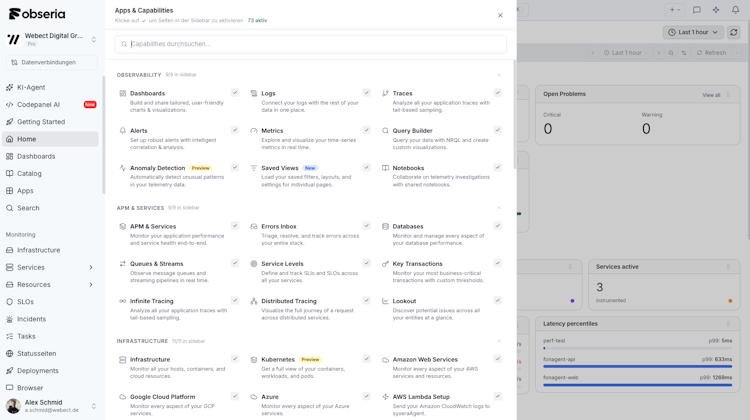Toggle the Query Builder checkbox
This screenshot has height=420, width=750.
pyautogui.click(x=498, y=130)
